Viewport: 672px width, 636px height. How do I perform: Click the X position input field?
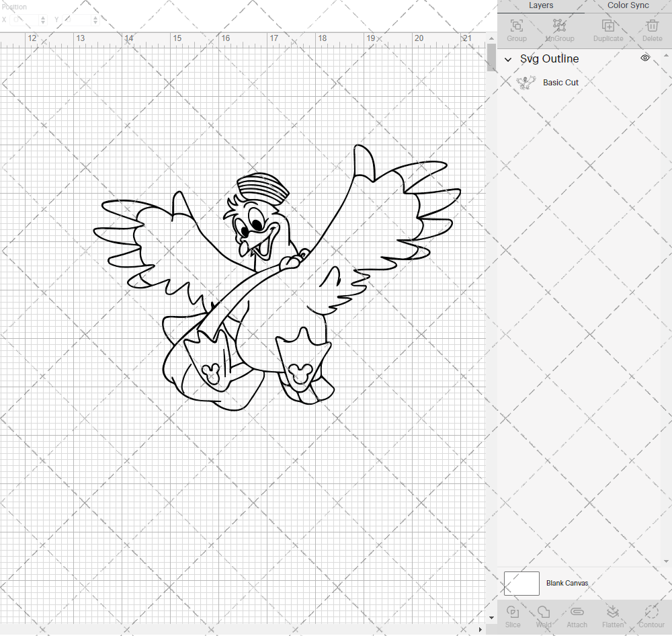click(x=27, y=20)
